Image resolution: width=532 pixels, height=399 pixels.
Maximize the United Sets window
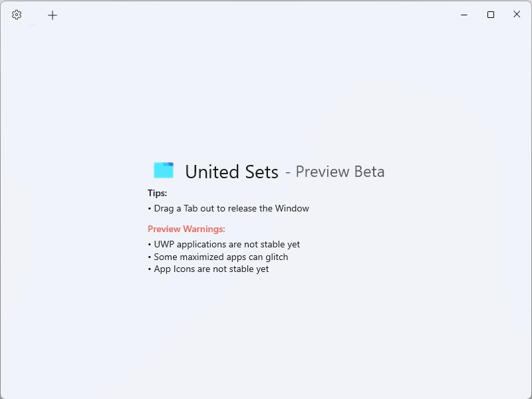[491, 15]
